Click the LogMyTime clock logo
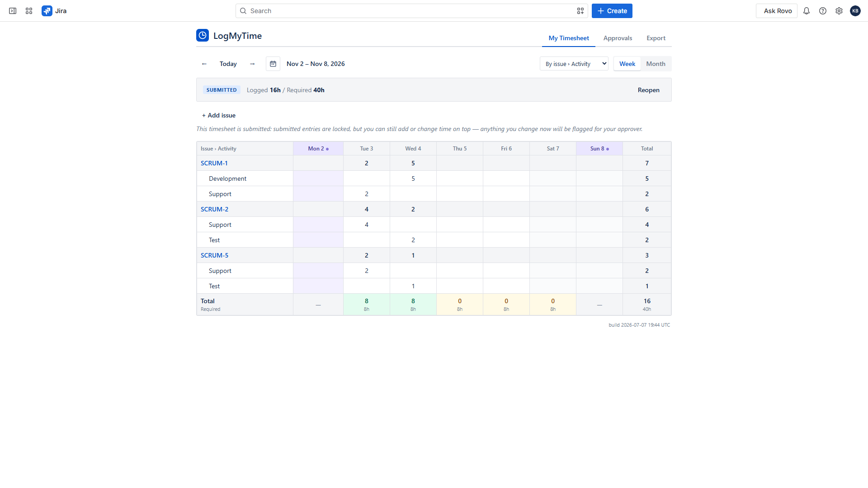Viewport: 868px width, 488px height. point(203,35)
